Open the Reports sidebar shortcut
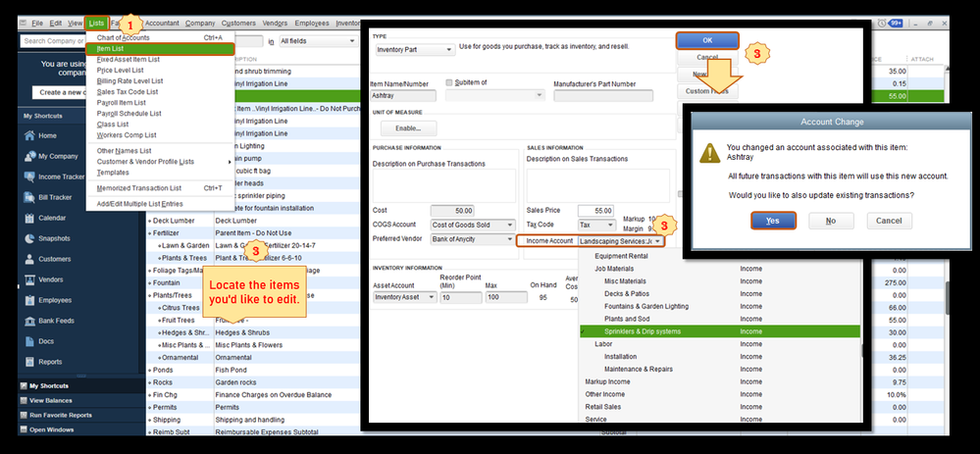The height and width of the screenshot is (454, 980). click(50, 362)
